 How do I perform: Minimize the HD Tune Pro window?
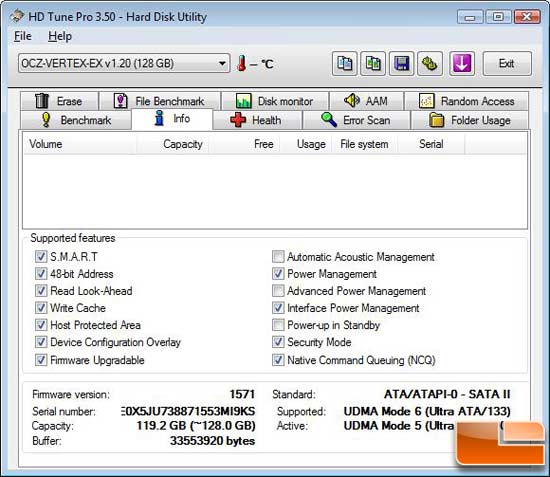470,17
